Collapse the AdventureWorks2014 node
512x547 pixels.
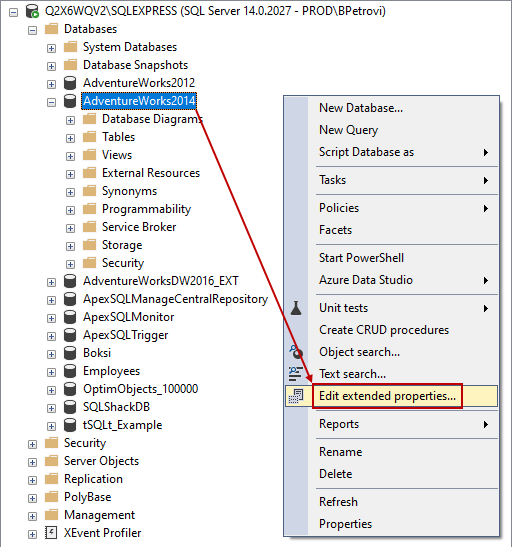51,103
